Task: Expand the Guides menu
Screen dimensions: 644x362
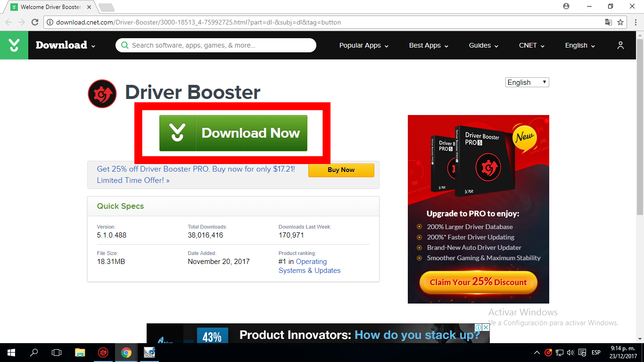Action: [484, 45]
